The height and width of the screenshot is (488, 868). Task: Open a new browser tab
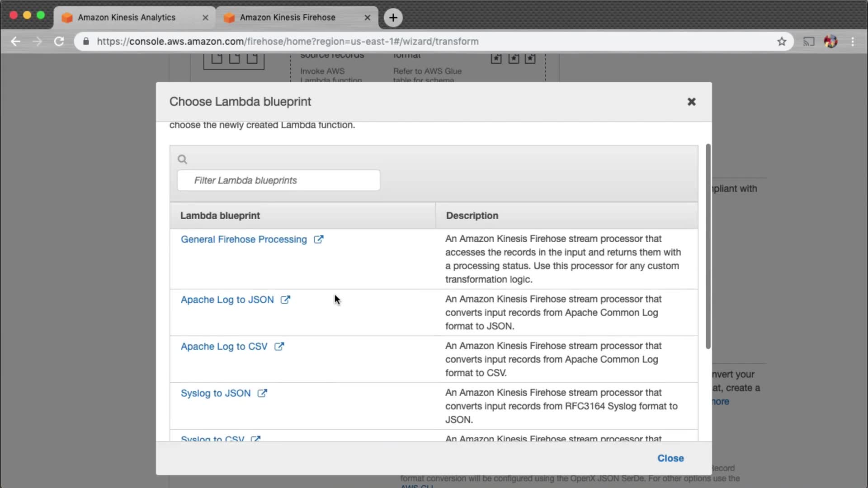(x=393, y=18)
